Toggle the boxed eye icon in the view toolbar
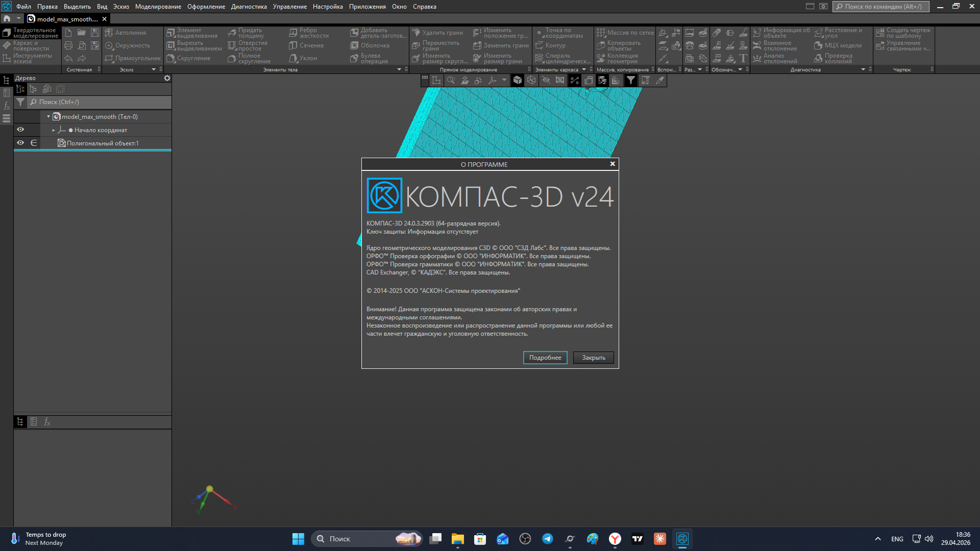The height and width of the screenshot is (551, 980). (560, 80)
